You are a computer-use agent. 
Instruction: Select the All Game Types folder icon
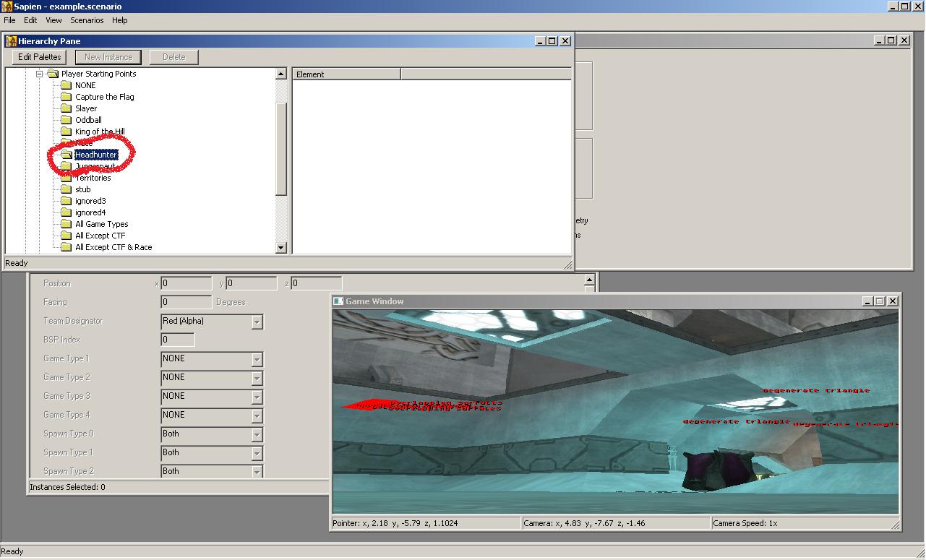pyautogui.click(x=67, y=224)
